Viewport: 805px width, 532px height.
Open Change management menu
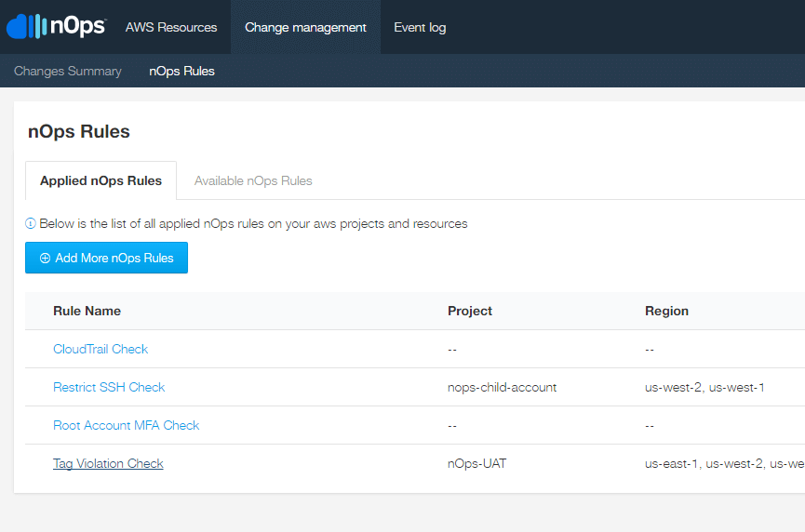click(x=305, y=27)
